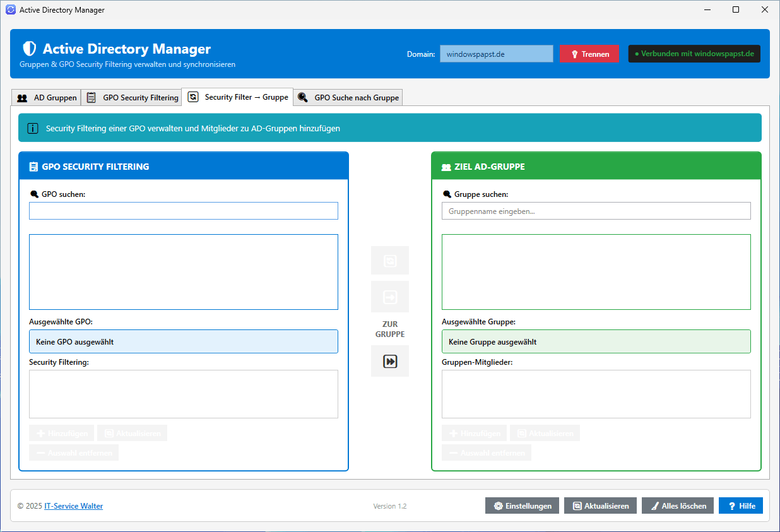Open the AD Gruppen tab
Viewport: 780px width, 532px height.
click(x=47, y=98)
